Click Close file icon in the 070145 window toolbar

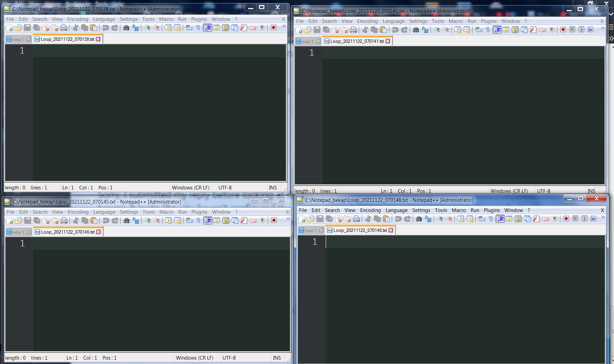pyautogui.click(x=46, y=220)
